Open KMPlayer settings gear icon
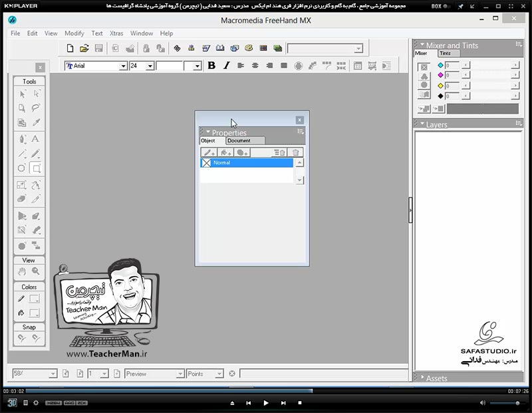 tap(36, 403)
